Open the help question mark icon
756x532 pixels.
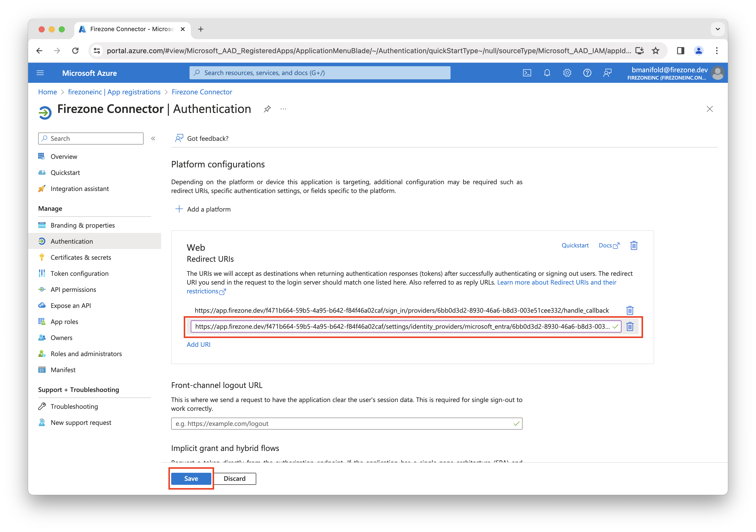pyautogui.click(x=587, y=73)
